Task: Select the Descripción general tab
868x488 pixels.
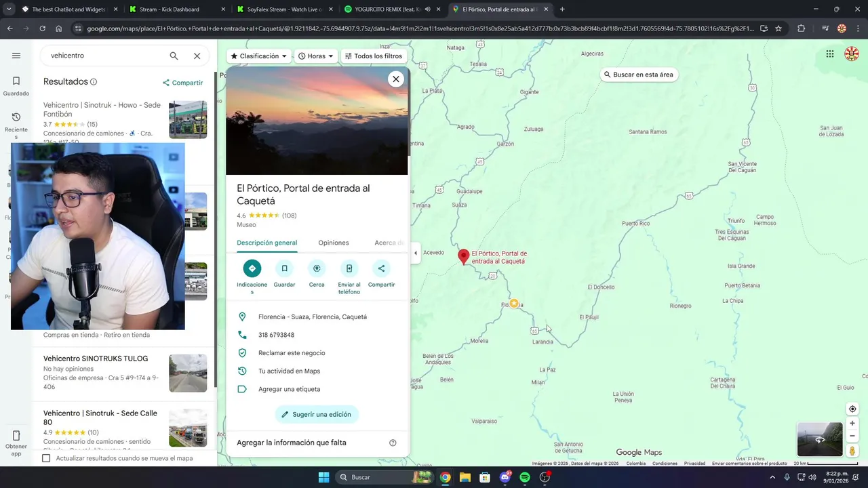Action: [267, 243]
